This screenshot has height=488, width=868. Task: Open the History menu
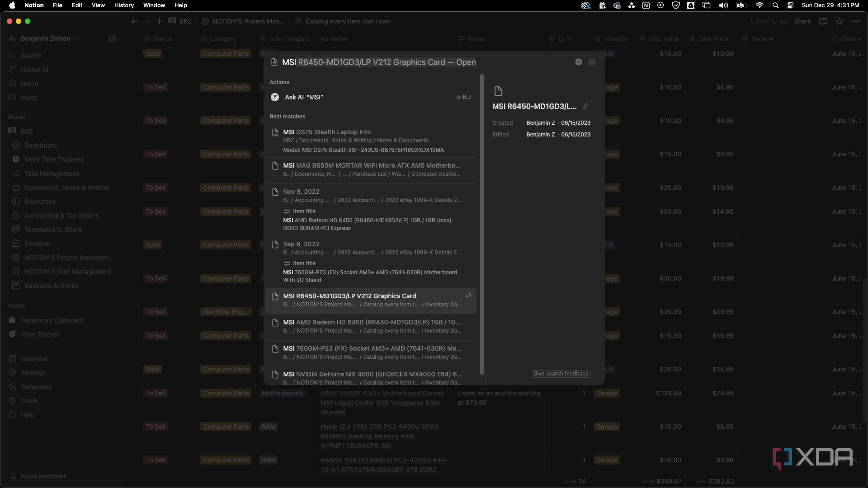coord(124,5)
